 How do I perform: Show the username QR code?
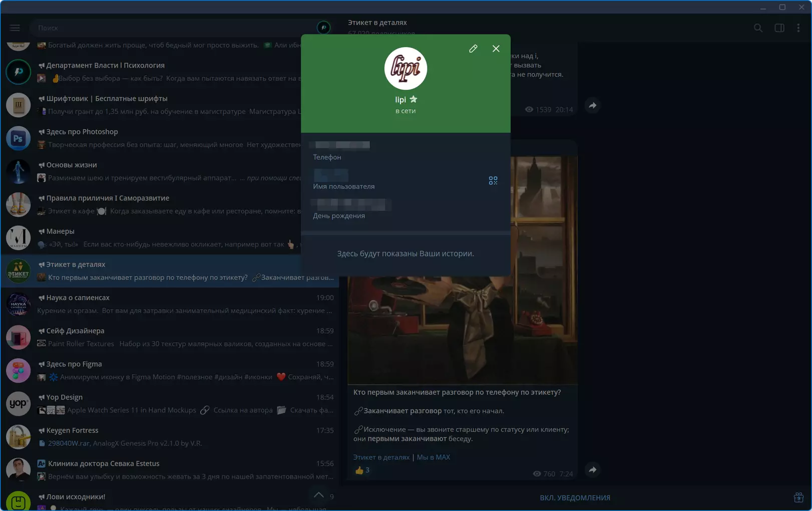coord(493,180)
